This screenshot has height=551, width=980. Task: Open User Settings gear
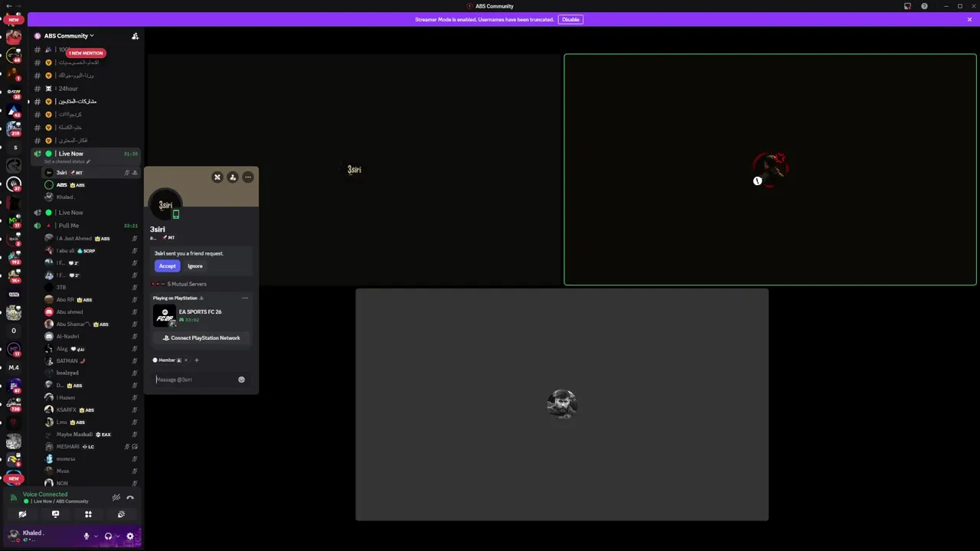[130, 536]
